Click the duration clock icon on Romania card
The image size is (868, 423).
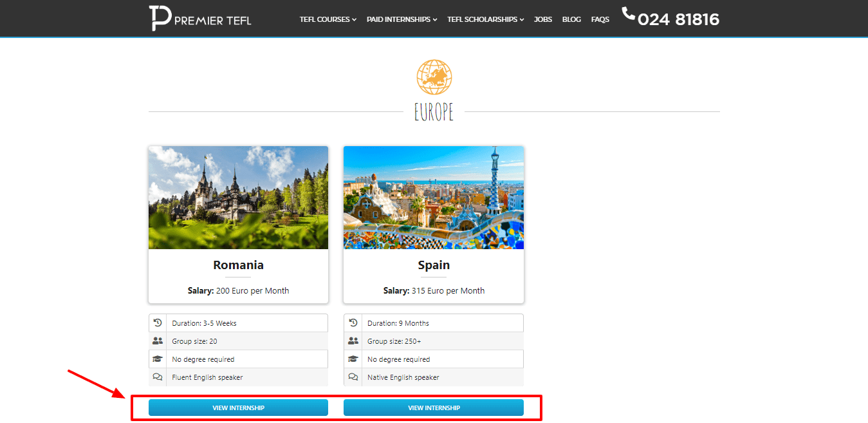point(158,323)
